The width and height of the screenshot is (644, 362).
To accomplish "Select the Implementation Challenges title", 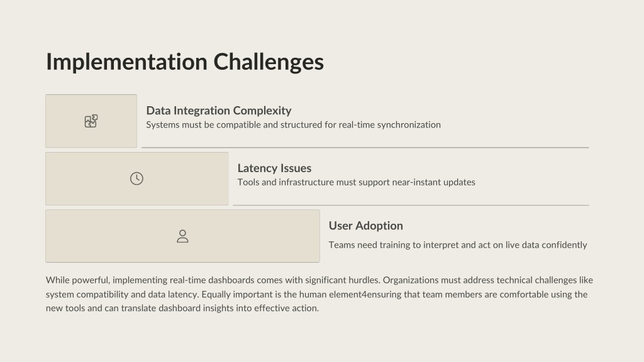I will pyautogui.click(x=185, y=62).
